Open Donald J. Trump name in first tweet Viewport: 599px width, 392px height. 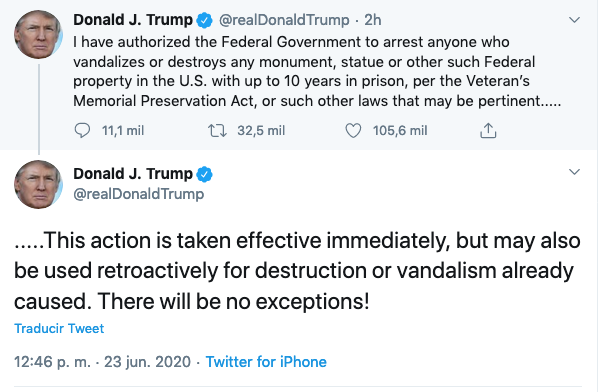click(133, 20)
